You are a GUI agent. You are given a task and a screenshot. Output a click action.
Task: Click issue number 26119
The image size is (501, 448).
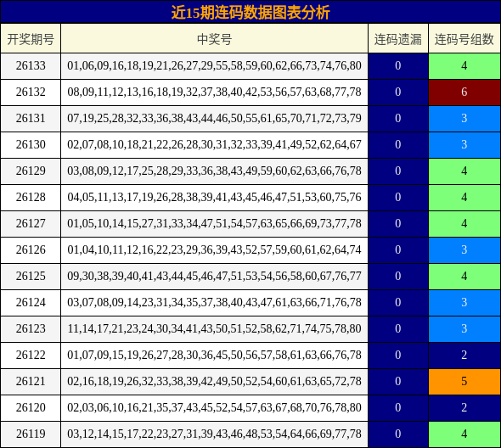tap(31, 434)
